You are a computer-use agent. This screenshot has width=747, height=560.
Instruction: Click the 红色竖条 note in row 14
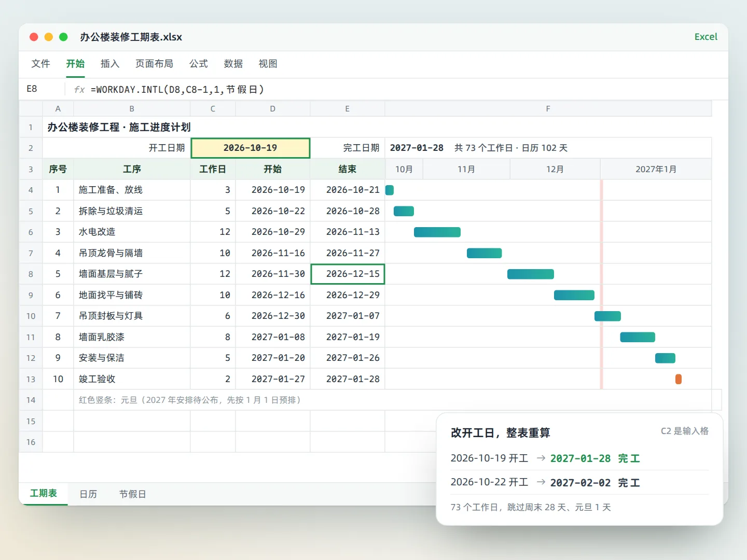coord(190,400)
